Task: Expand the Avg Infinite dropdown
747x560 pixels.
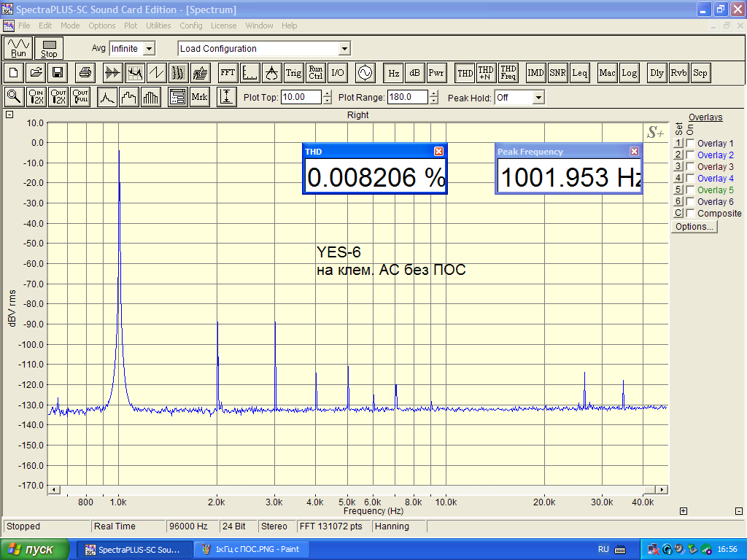Action: 149,49
